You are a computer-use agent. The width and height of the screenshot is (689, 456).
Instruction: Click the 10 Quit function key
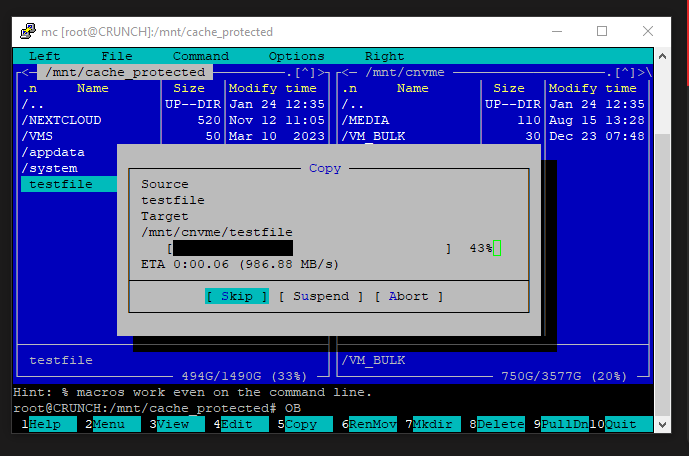621,424
